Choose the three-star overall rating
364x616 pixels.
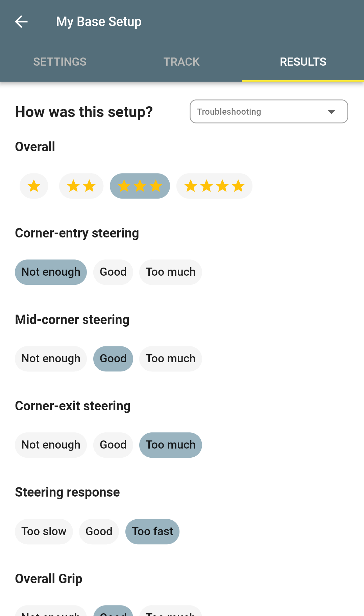(140, 186)
